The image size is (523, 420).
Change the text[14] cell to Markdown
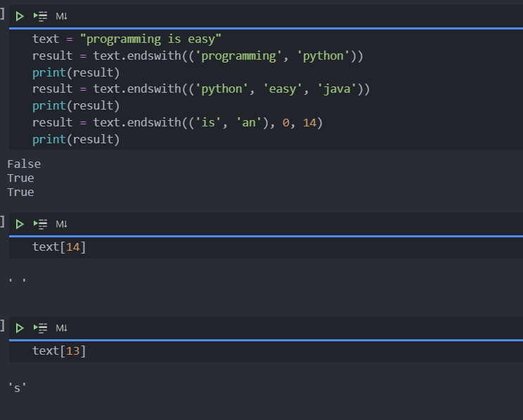coord(61,224)
